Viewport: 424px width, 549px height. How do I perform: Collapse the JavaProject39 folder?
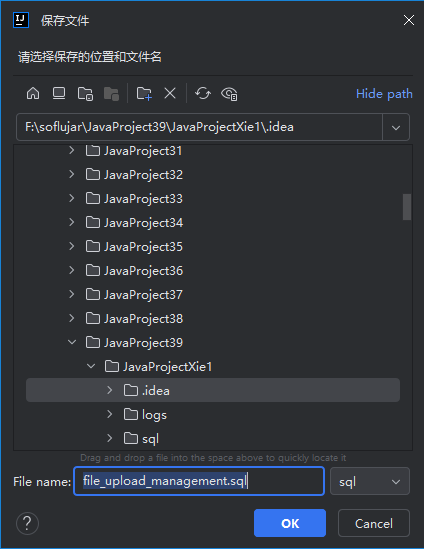[x=72, y=342]
